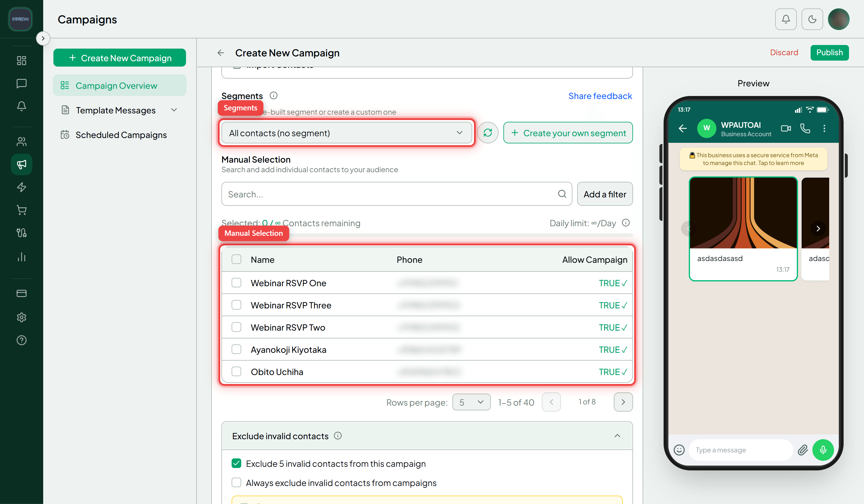
Task: Click the info icon next to Segments
Action: coord(273,96)
